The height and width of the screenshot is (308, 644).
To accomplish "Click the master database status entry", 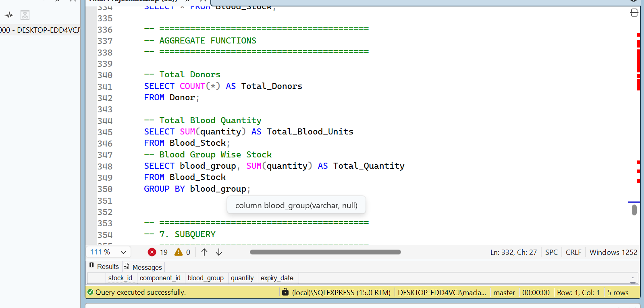I will tap(504, 293).
